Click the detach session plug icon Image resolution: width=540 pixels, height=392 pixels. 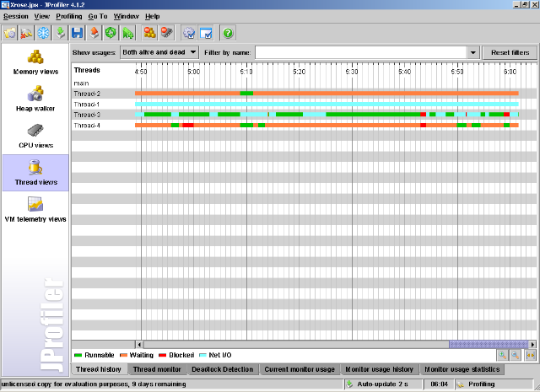26,34
